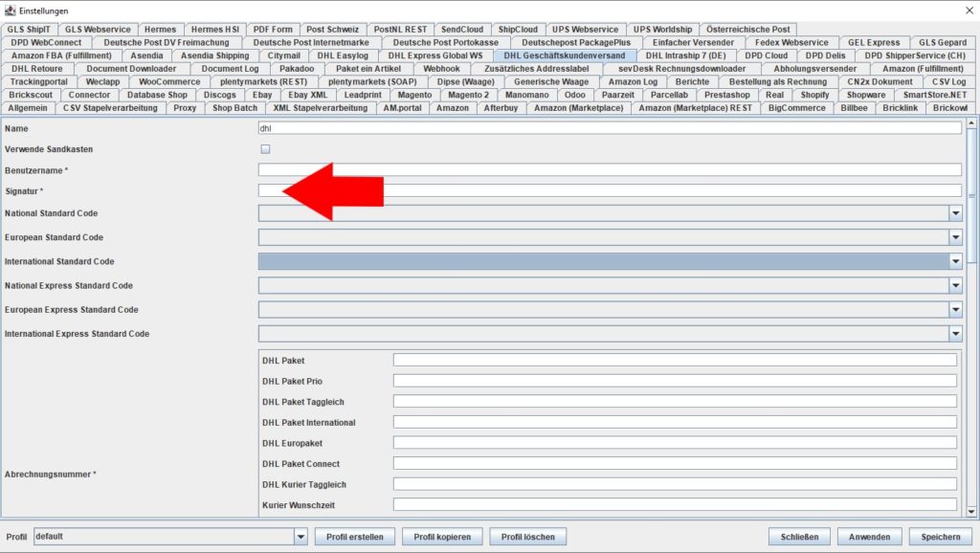Viewport: 980px width, 553px height.
Task: Switch to Amazon FBA (Fulfillment) tab
Action: 61,55
